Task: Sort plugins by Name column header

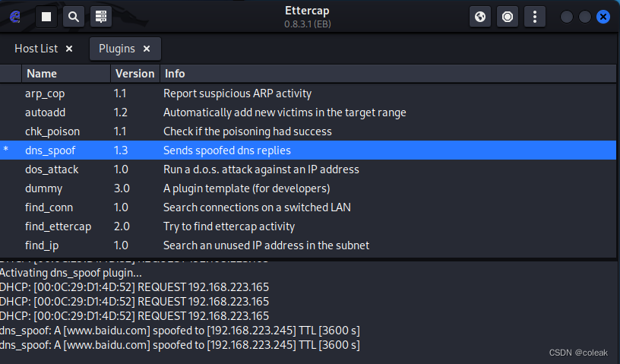Action: coord(65,74)
